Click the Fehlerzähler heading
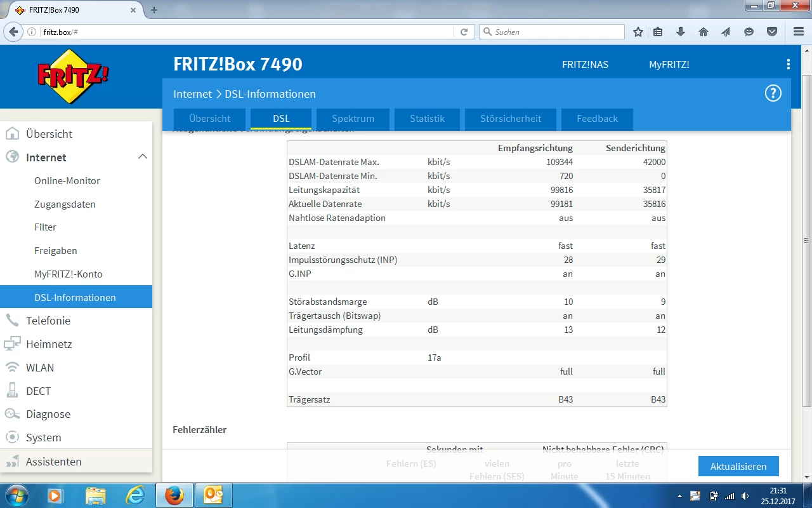 200,430
